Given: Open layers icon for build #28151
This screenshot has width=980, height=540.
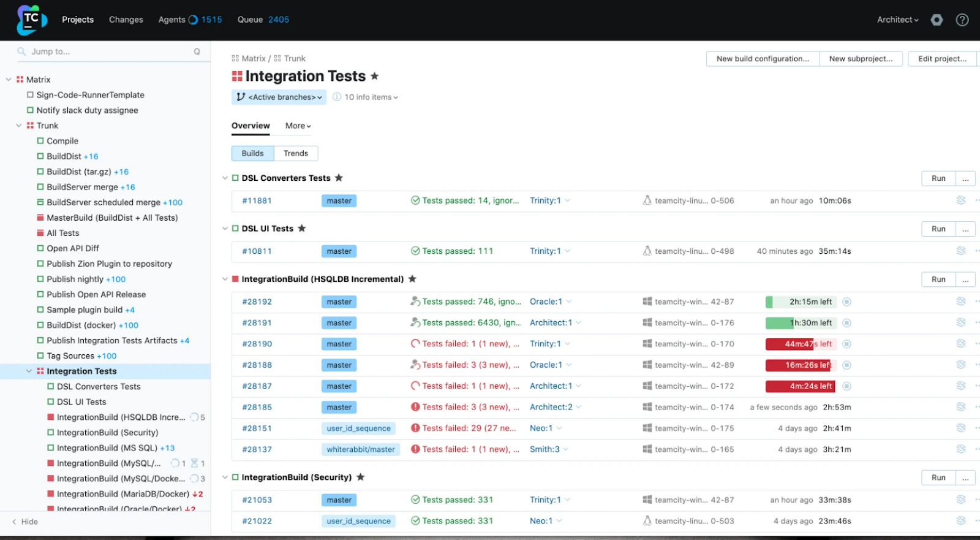Looking at the screenshot, I should (961, 428).
